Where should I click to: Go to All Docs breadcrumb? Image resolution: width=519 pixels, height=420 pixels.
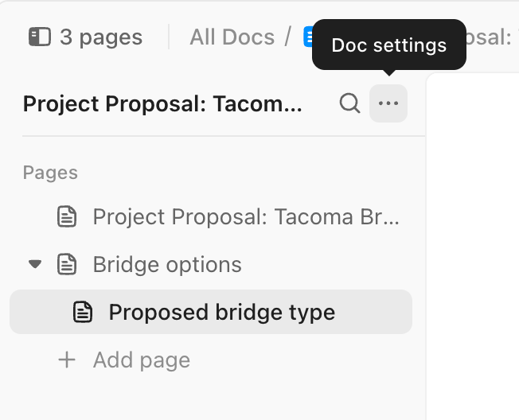(x=232, y=37)
